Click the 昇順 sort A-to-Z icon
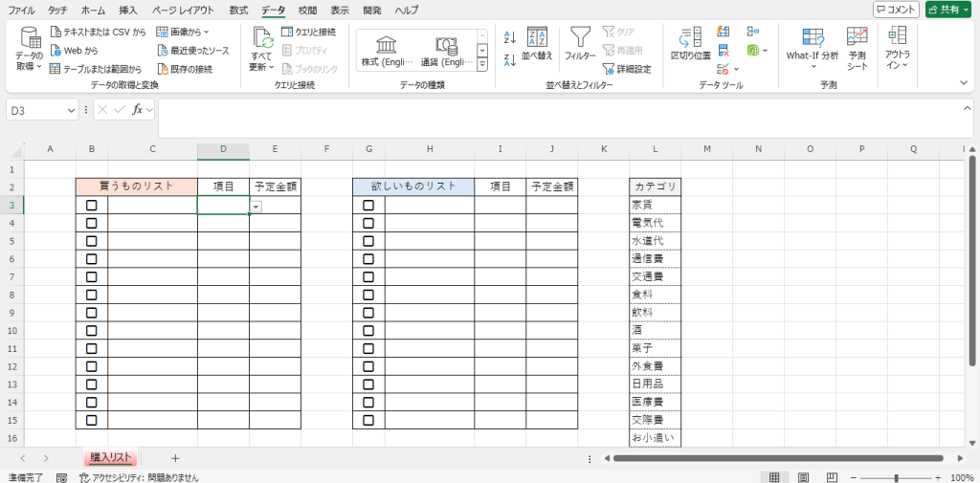980x483 pixels. click(x=510, y=37)
